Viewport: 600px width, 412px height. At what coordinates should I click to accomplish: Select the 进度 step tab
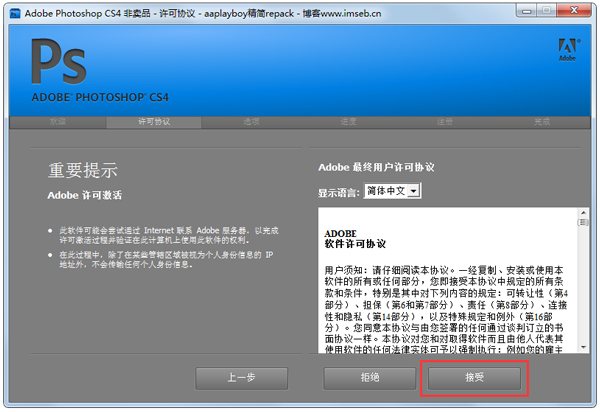(x=348, y=122)
